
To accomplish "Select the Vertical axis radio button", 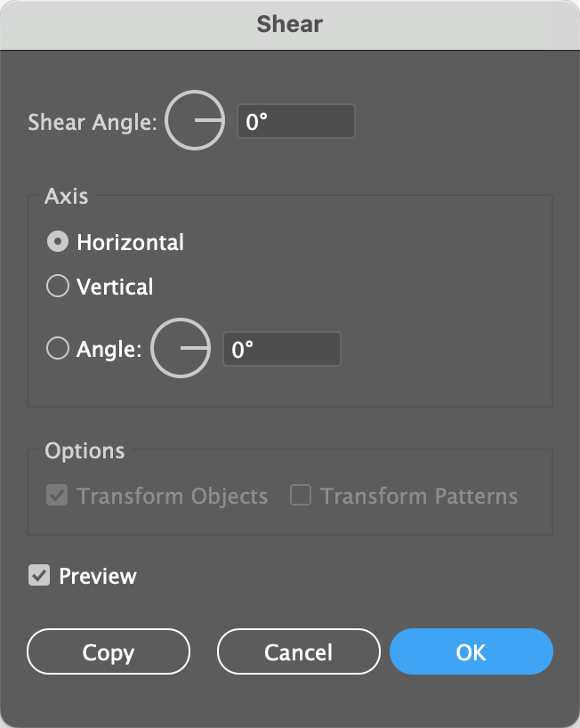I will click(58, 287).
